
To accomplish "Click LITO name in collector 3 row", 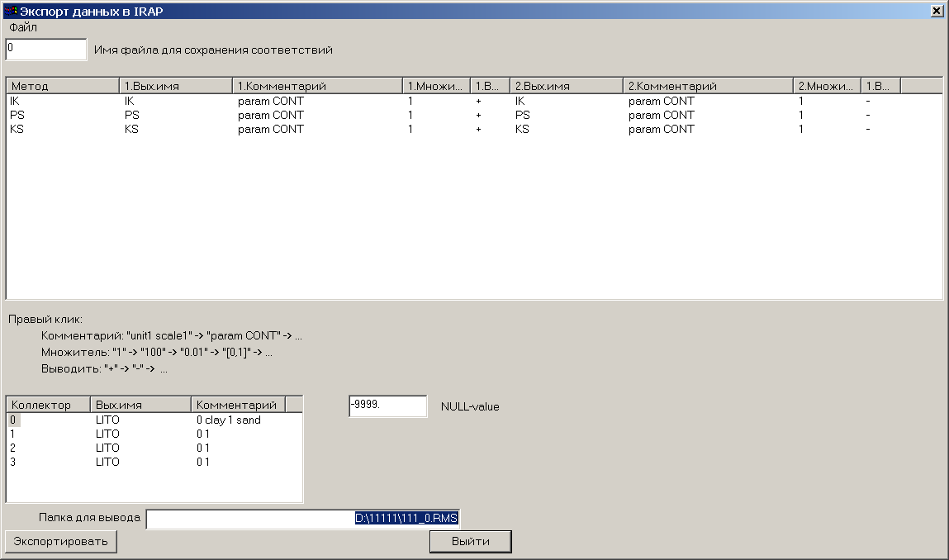I will (x=107, y=462).
